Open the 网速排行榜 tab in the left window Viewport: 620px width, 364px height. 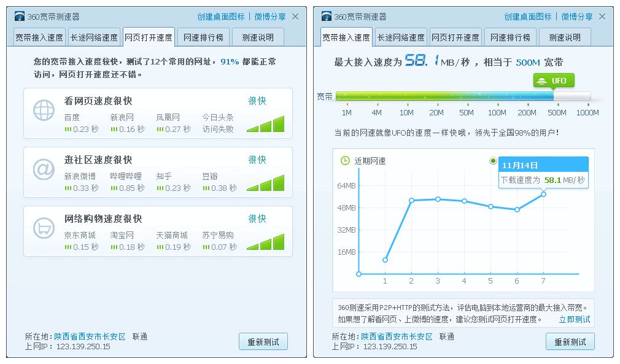[x=203, y=37]
